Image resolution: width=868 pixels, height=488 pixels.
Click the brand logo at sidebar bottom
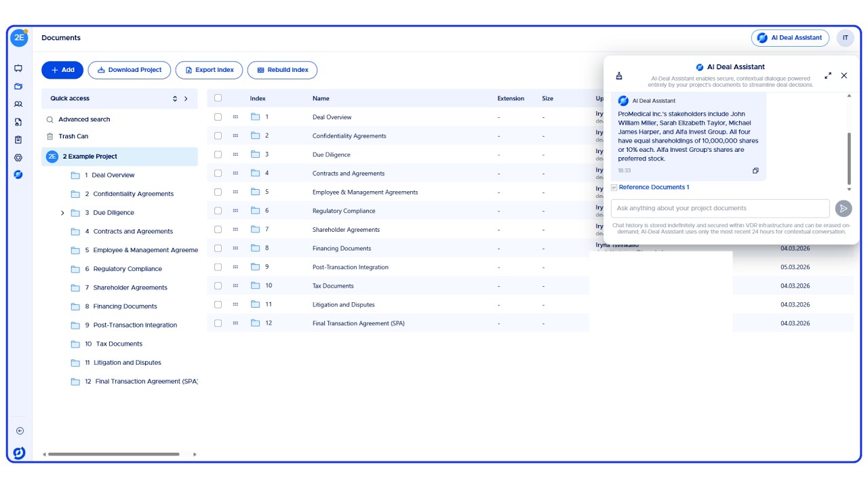click(19, 453)
